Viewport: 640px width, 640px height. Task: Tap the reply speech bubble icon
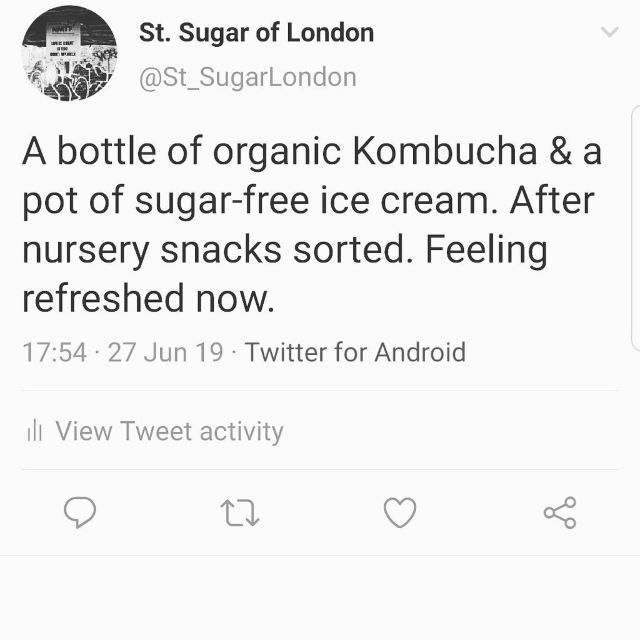pos(80,513)
